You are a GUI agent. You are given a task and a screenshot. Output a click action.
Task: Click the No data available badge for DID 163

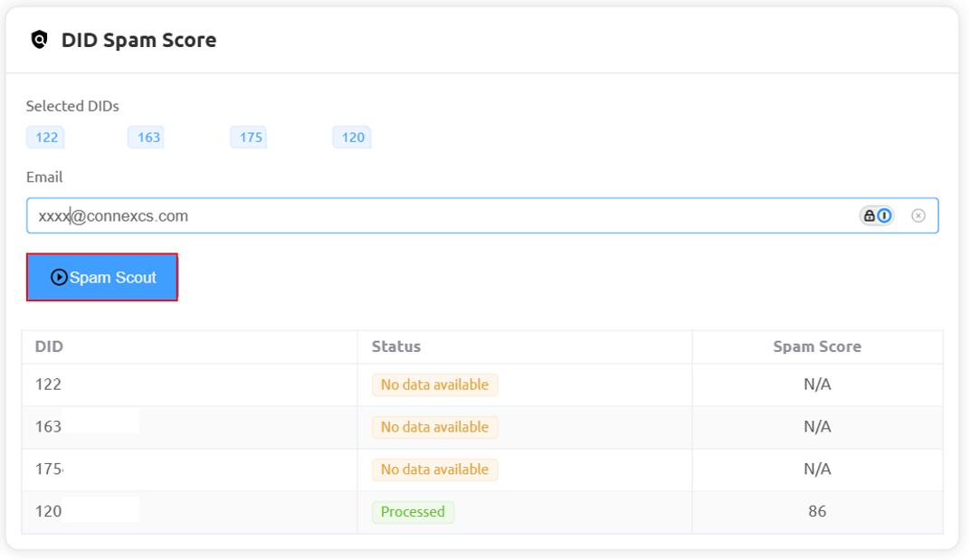coord(435,427)
